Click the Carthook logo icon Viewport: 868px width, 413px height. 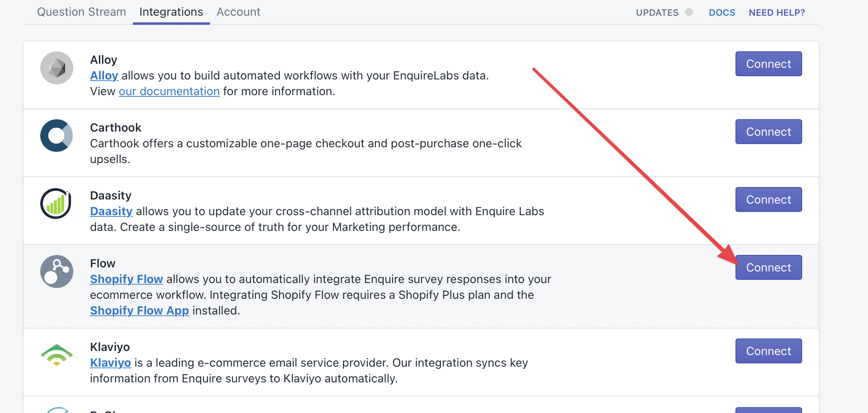click(x=57, y=136)
